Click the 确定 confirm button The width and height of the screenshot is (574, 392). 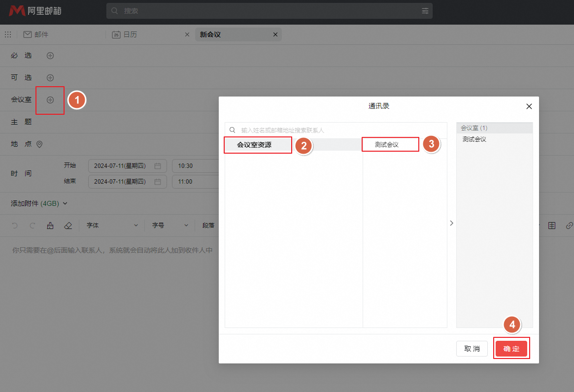click(511, 348)
